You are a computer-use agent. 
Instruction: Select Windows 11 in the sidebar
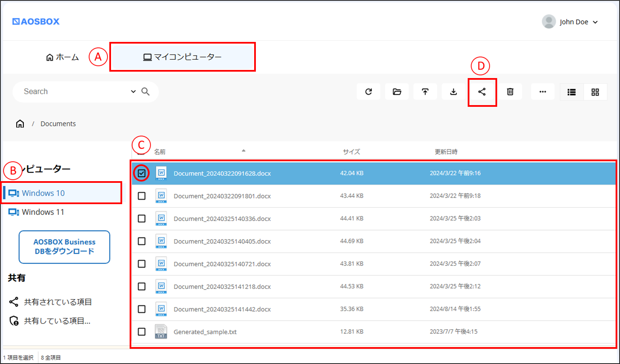click(x=36, y=212)
